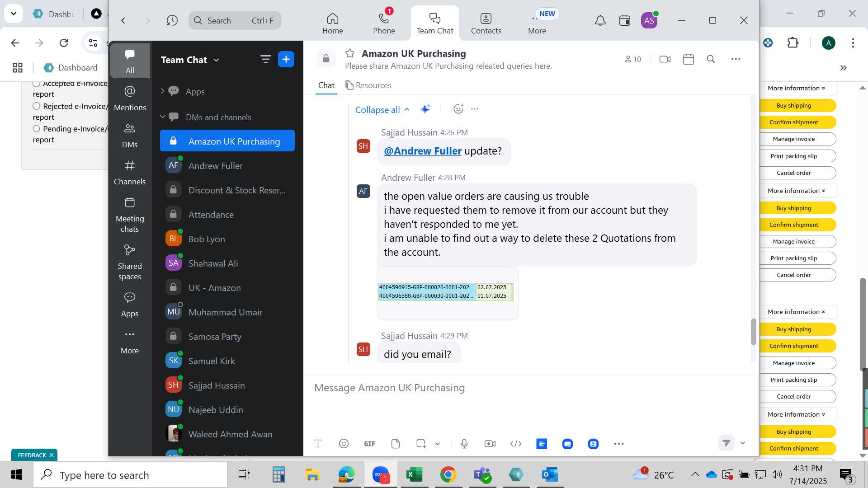Go back in Zoom navigation
This screenshot has width=868, height=488.
pyautogui.click(x=123, y=20)
